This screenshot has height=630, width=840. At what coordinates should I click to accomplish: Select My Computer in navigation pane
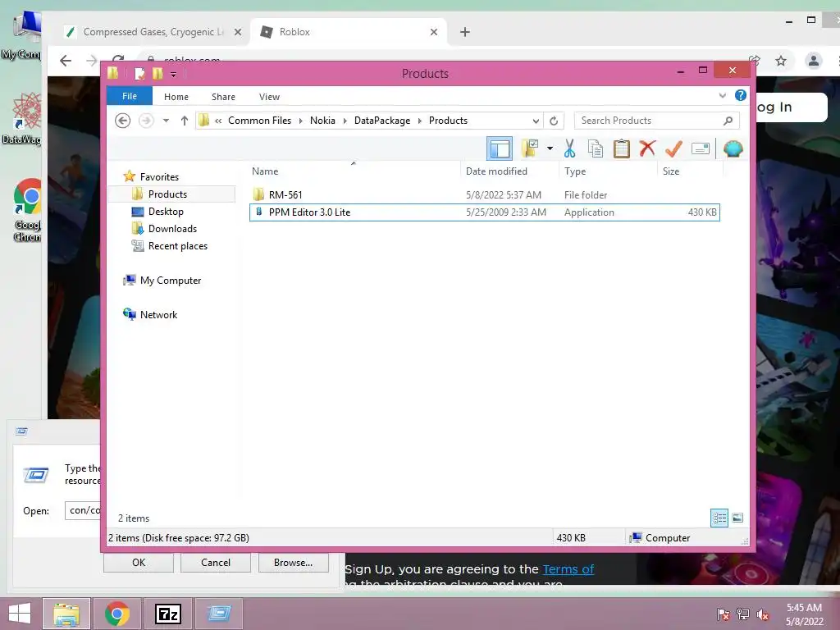pos(171,281)
